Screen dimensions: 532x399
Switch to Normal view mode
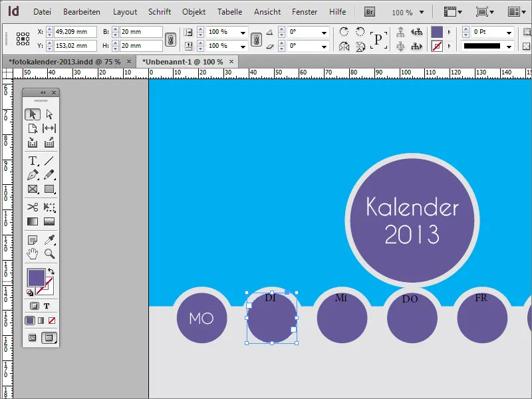pos(32,338)
